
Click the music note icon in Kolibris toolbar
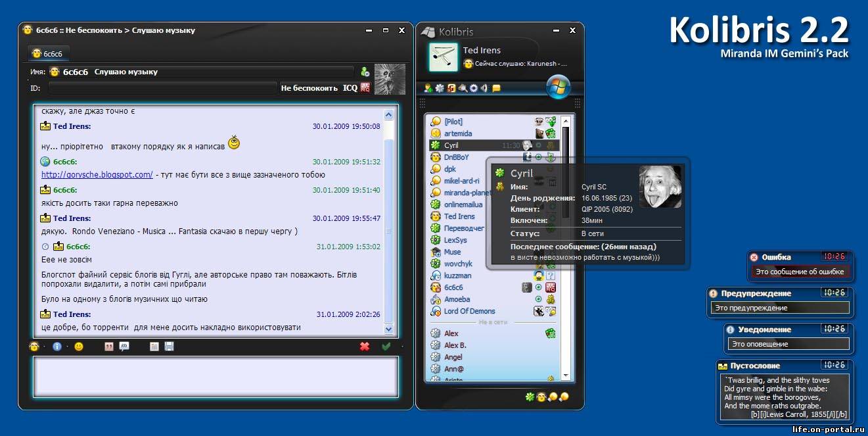tap(451, 88)
